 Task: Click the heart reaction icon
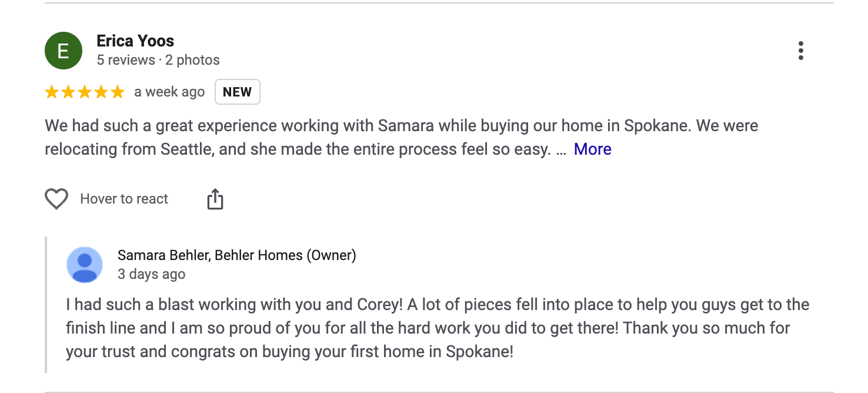(x=56, y=199)
